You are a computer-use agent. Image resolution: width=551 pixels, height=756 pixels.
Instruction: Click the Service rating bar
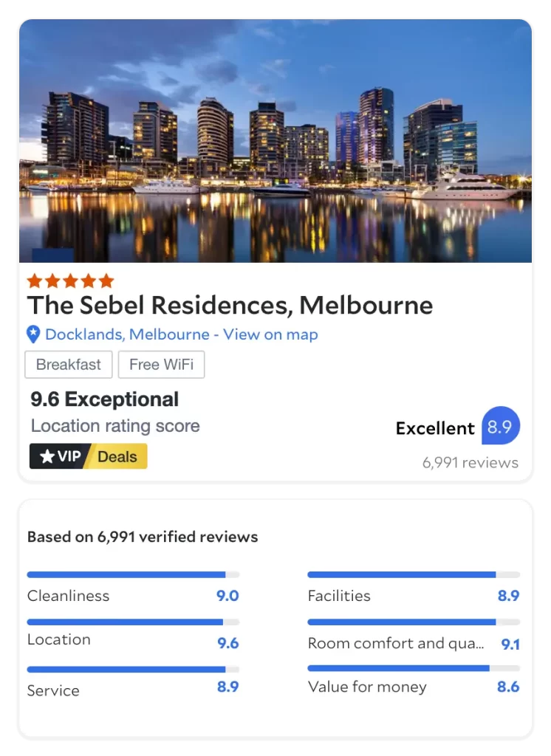(x=133, y=670)
